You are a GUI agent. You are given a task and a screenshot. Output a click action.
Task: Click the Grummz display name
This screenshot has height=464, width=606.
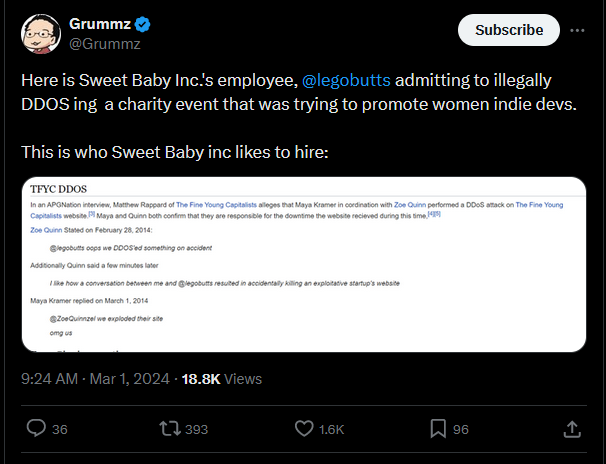(x=100, y=24)
